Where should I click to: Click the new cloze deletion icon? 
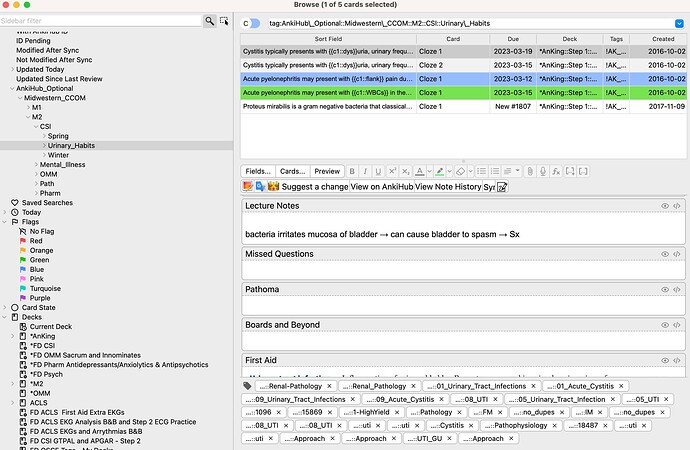coord(570,172)
